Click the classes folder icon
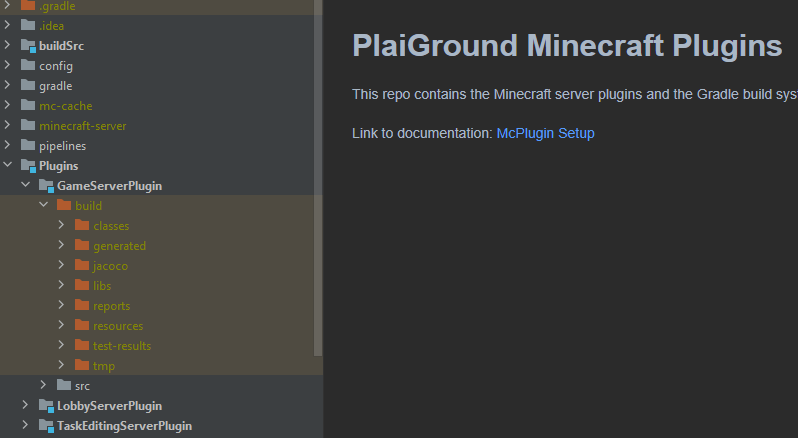Image resolution: width=798 pixels, height=438 pixels. pyautogui.click(x=82, y=225)
